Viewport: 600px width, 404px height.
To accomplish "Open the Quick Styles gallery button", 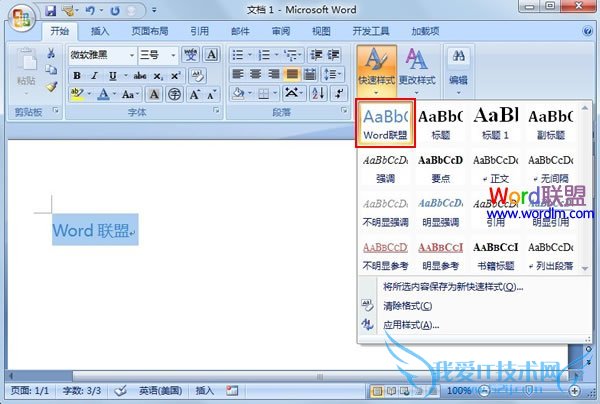I will (377, 71).
